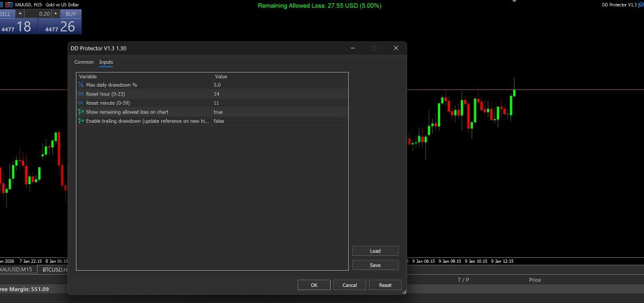
Task: Select the Enable trailing drawdown row label
Action: click(148, 121)
